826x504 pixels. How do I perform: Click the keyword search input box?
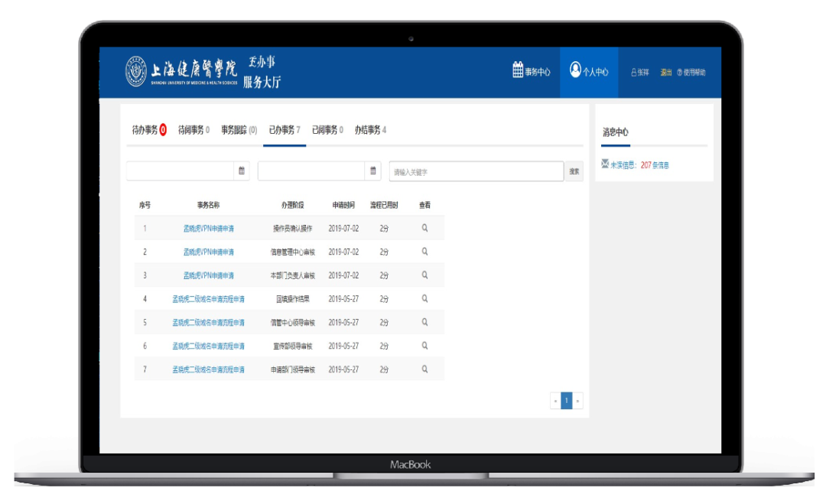(476, 171)
